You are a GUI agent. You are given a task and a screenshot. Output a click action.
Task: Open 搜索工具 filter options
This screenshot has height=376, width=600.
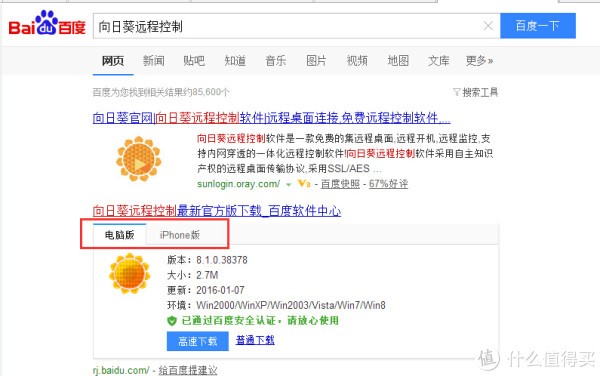476,92
